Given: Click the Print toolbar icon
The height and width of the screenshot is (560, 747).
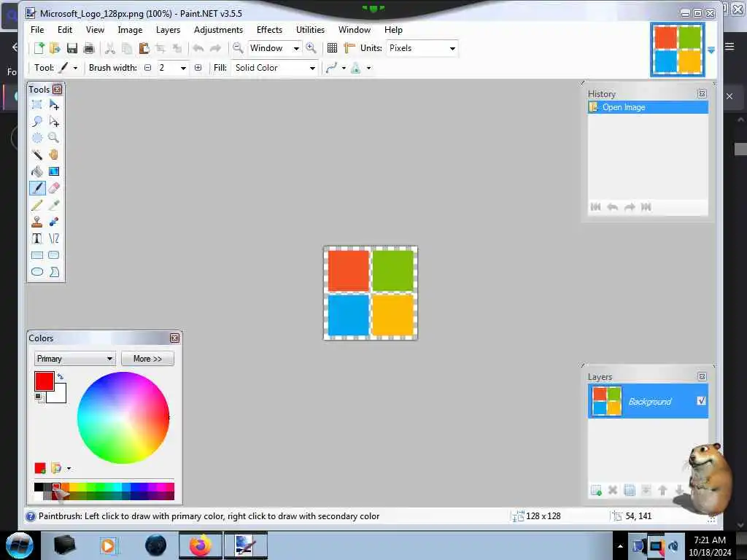Looking at the screenshot, I should pyautogui.click(x=88, y=47).
